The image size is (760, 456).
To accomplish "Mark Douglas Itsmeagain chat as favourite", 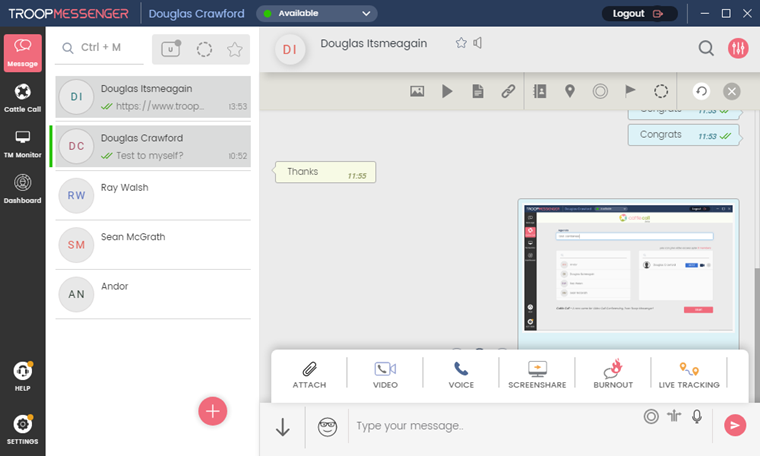I will (x=461, y=43).
